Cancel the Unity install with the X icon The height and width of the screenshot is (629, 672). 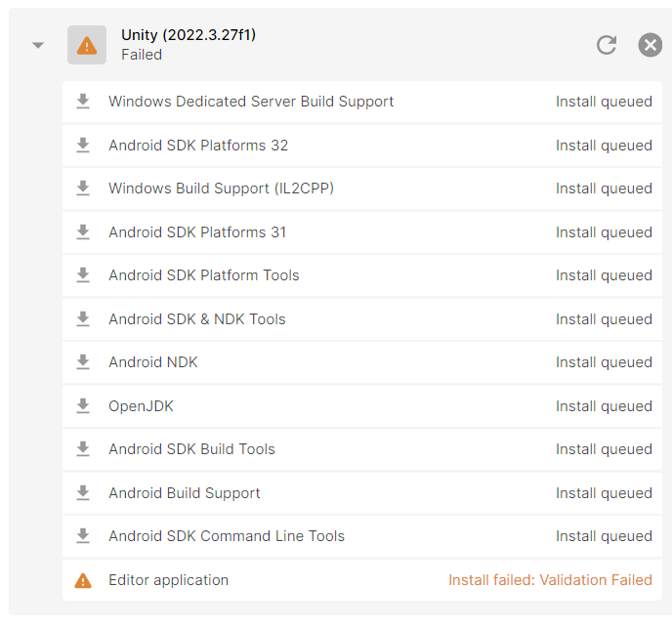point(650,45)
